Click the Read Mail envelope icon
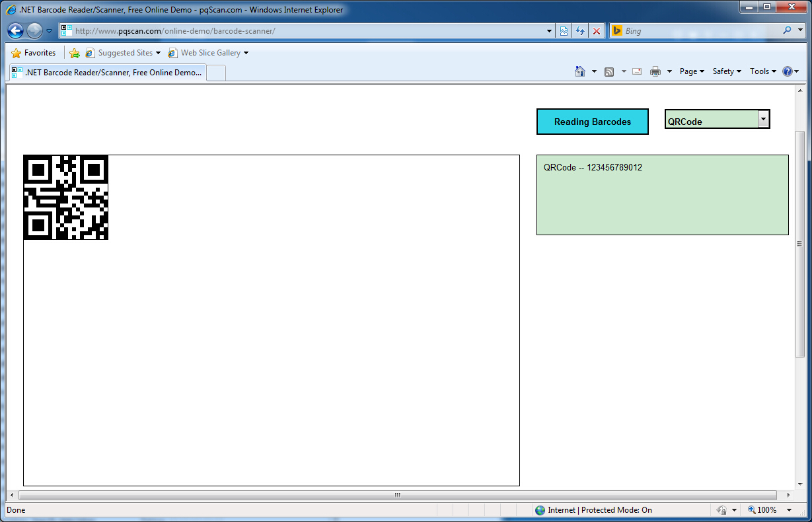This screenshot has height=522, width=812. 637,71
